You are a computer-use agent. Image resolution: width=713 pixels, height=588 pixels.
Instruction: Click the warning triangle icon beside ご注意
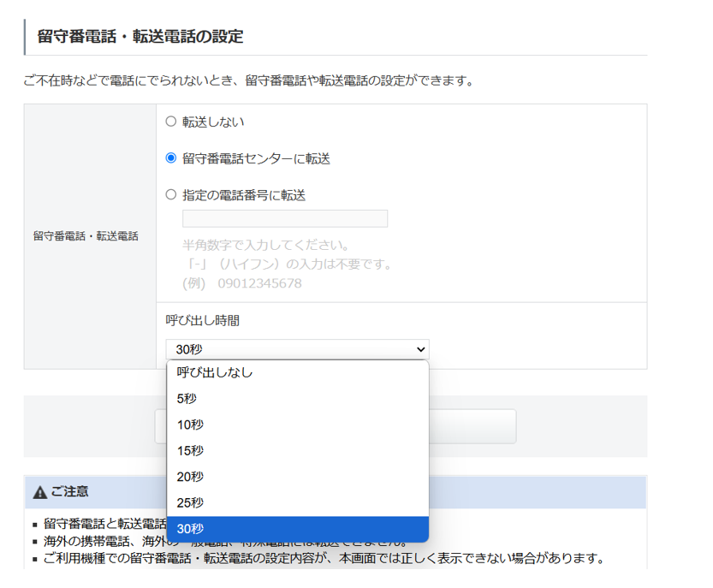[40, 491]
